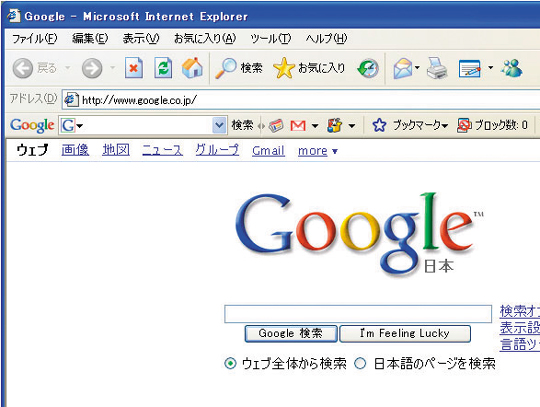Viewport: 540px width, 407px height.
Task: Open the Mail envelope icon
Action: click(x=403, y=68)
